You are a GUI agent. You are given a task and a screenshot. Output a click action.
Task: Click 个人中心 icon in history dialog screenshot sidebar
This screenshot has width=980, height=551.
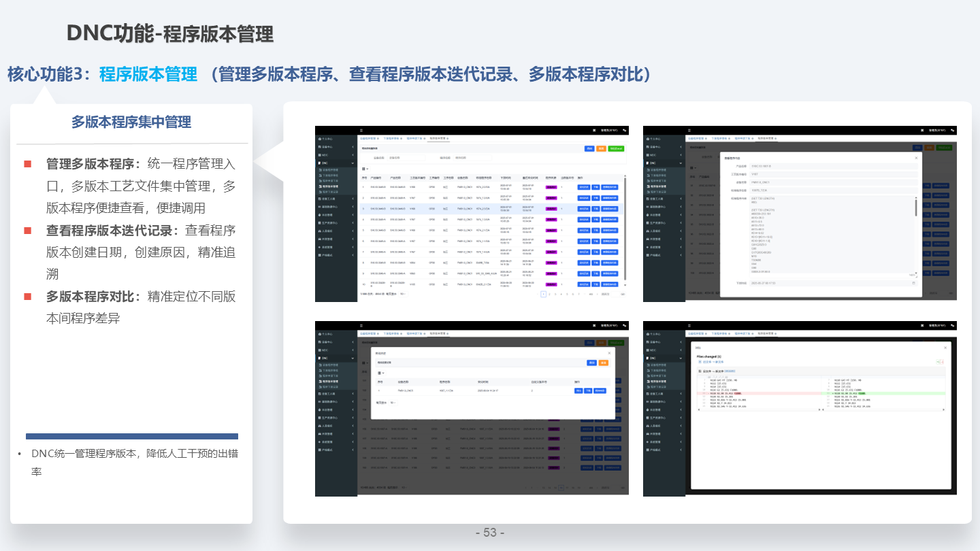pyautogui.click(x=320, y=334)
